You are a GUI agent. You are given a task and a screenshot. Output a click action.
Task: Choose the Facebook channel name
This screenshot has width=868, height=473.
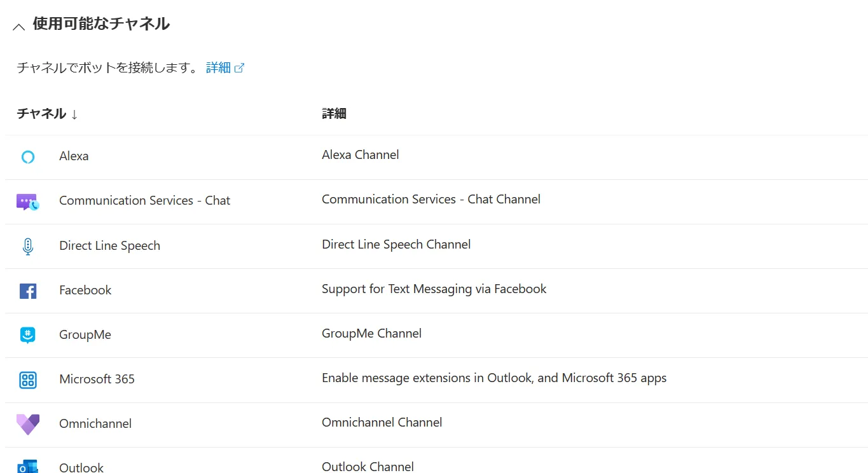coord(85,291)
